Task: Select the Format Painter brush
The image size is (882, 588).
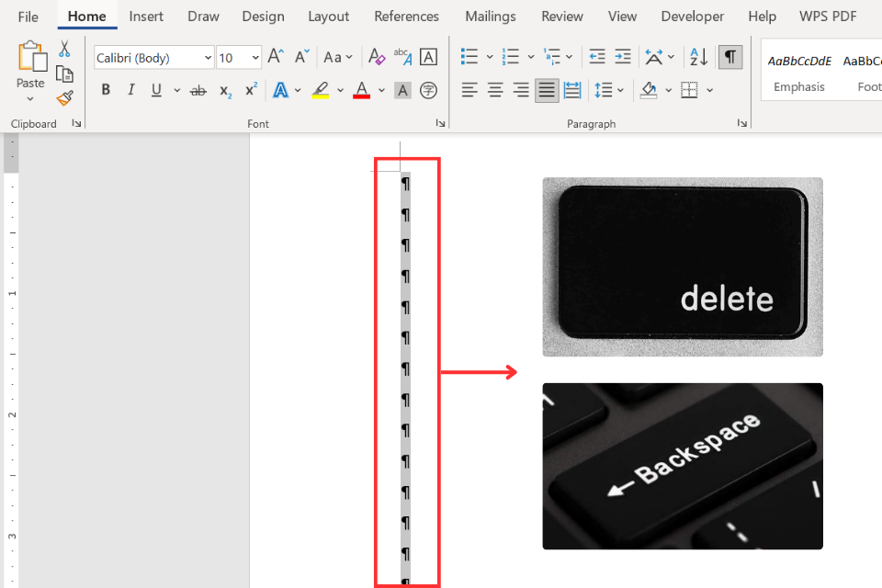Action: click(64, 98)
